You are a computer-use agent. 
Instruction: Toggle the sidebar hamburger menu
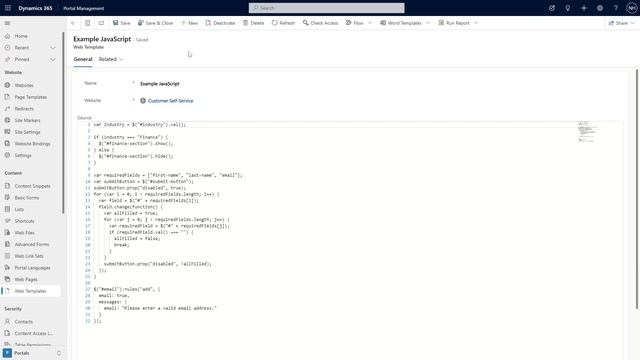coord(7,23)
